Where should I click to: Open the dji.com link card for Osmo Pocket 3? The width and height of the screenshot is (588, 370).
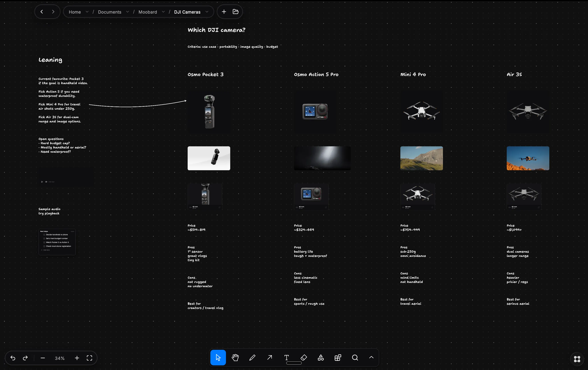pos(205,197)
